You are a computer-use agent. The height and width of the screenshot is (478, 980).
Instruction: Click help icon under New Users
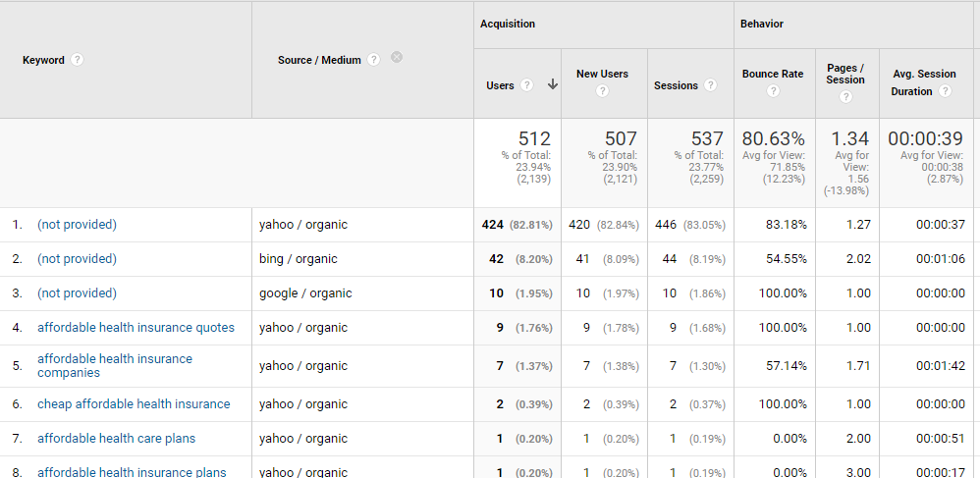tap(603, 91)
